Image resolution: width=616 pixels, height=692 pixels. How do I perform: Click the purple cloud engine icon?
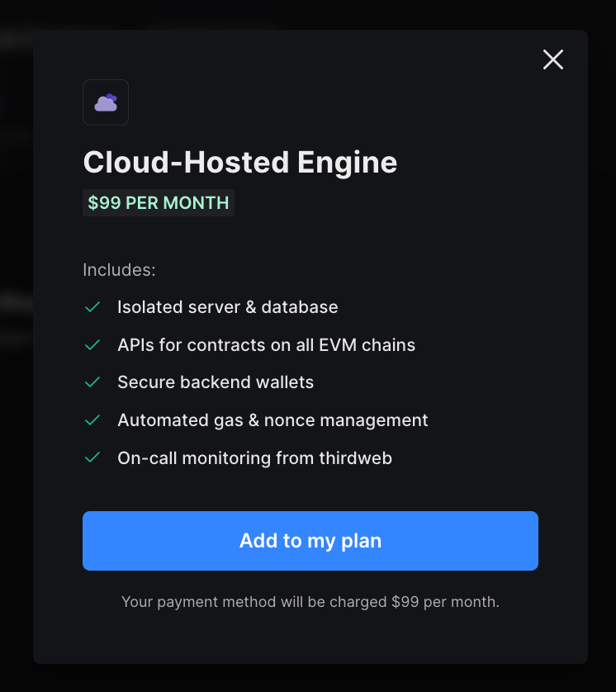[x=106, y=102]
